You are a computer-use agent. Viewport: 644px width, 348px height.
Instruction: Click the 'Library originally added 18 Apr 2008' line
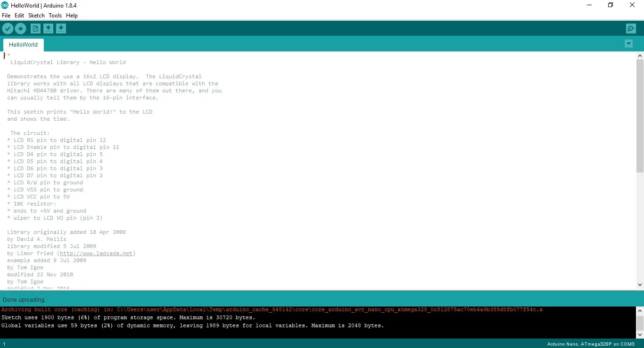pyautogui.click(x=66, y=232)
